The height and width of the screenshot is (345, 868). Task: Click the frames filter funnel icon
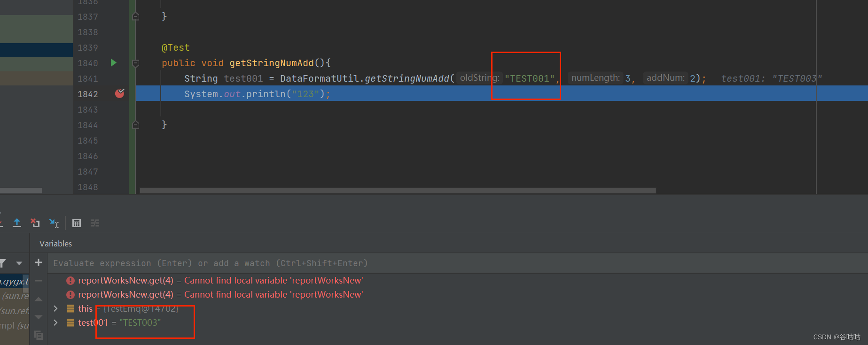2,263
